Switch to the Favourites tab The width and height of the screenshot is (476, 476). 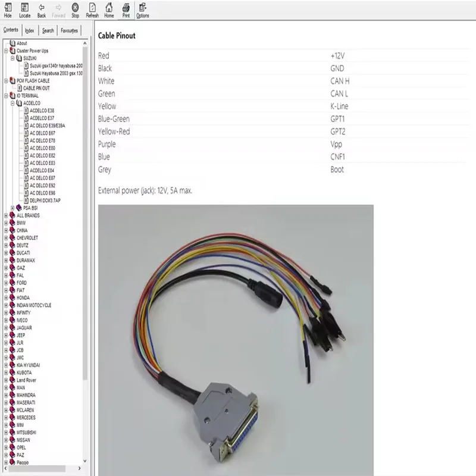(69, 30)
